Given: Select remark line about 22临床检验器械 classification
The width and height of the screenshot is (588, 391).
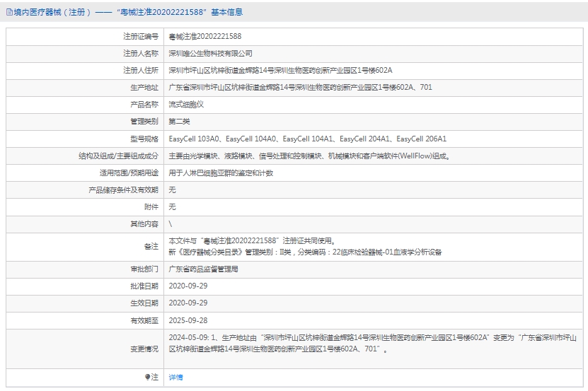Looking at the screenshot, I should click(305, 252).
